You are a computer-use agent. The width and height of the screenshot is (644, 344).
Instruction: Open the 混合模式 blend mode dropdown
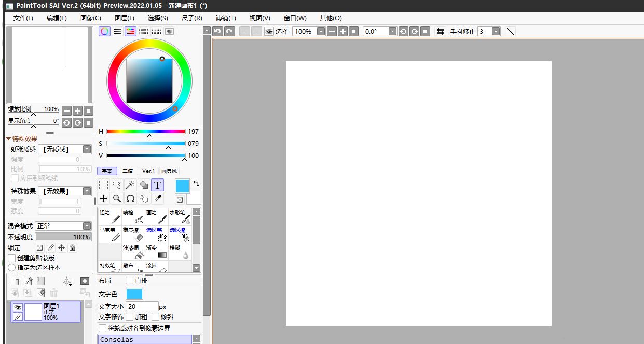pyautogui.click(x=87, y=226)
